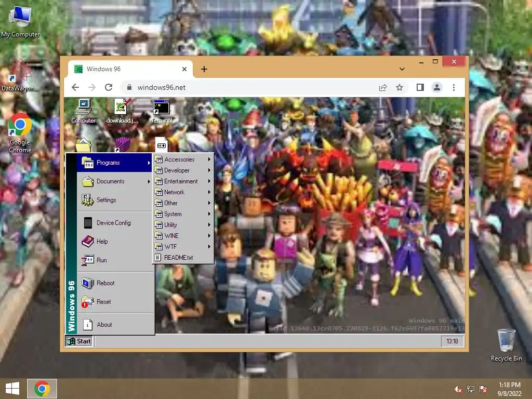Click the Windows 96 Start button
The image size is (532, 399).
(79, 341)
